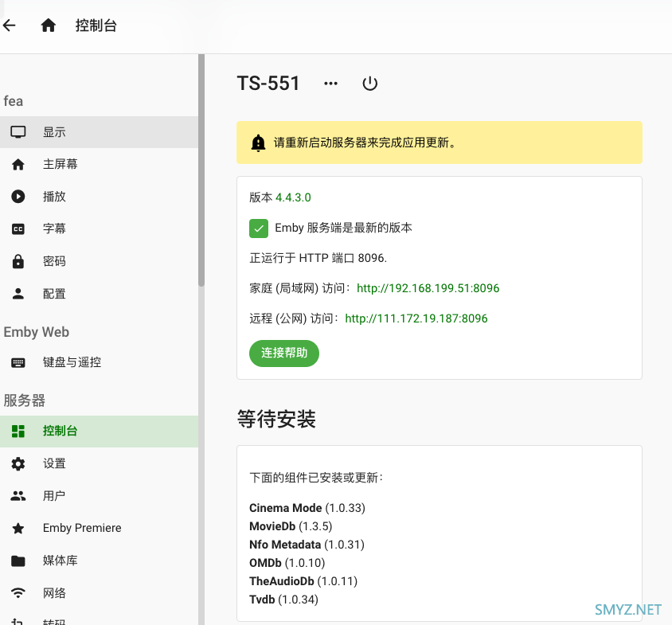Select 播放 in the sidebar
Image resolution: width=672 pixels, height=625 pixels.
pyautogui.click(x=99, y=197)
